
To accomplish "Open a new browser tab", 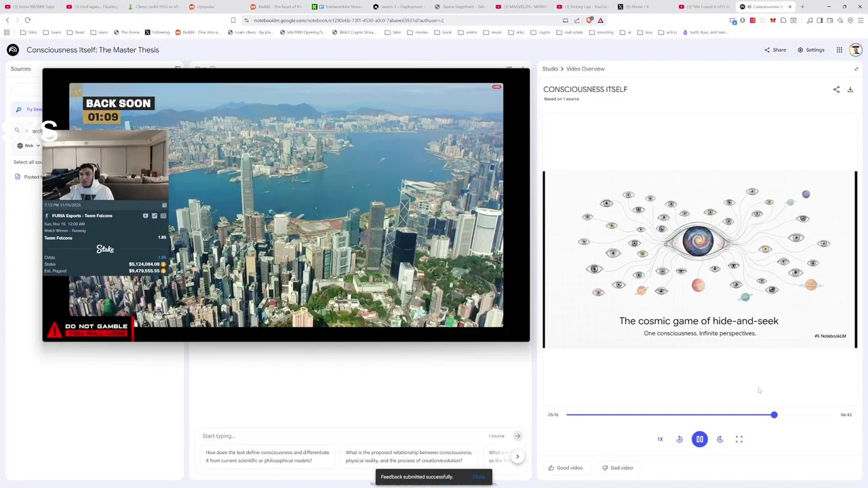I will (x=802, y=7).
